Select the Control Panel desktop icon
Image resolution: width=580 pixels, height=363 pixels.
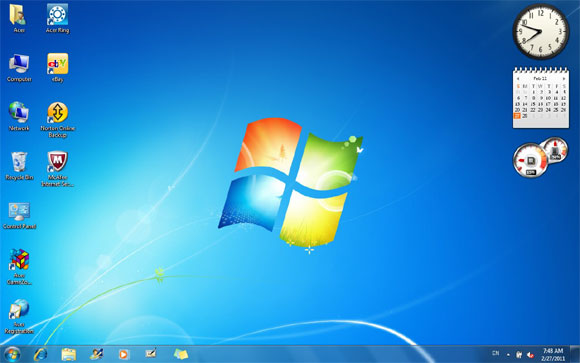[x=19, y=215]
